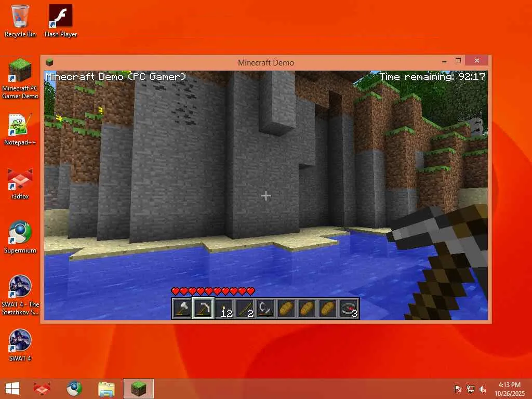Click the Minecraft Demo title bar grass-block icon
Screen dimensions: 532x399
coord(49,62)
